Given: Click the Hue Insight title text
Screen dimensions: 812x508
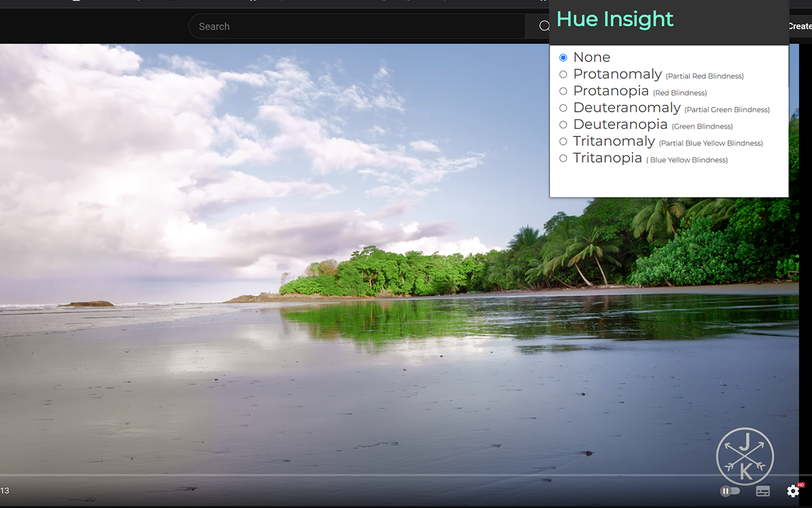Looking at the screenshot, I should [x=615, y=19].
